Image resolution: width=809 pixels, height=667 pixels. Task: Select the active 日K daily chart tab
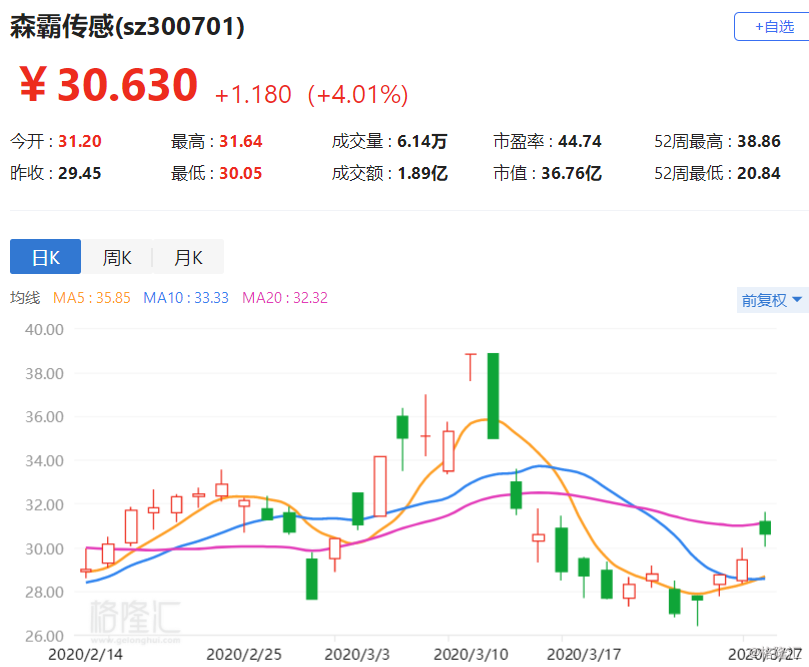point(45,257)
